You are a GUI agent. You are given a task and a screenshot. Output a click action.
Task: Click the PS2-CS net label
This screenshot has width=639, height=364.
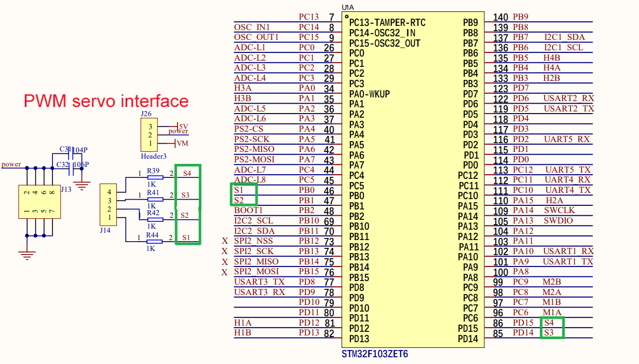click(x=249, y=129)
